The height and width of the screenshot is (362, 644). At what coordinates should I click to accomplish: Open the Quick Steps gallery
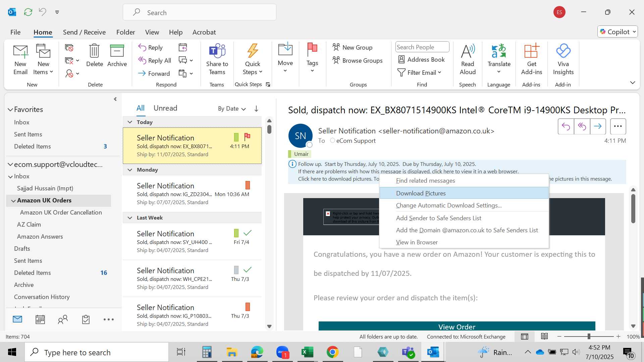[253, 60]
